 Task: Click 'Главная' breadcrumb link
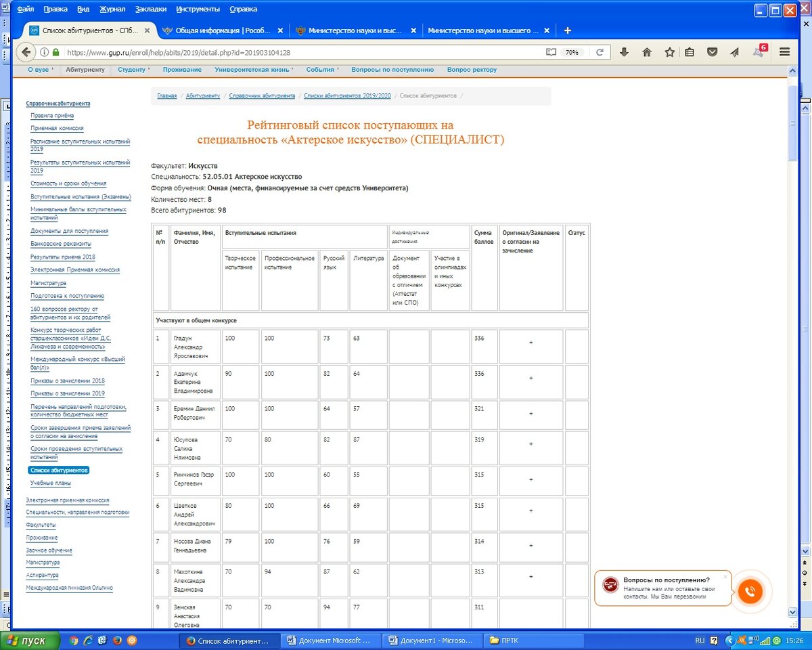point(167,96)
